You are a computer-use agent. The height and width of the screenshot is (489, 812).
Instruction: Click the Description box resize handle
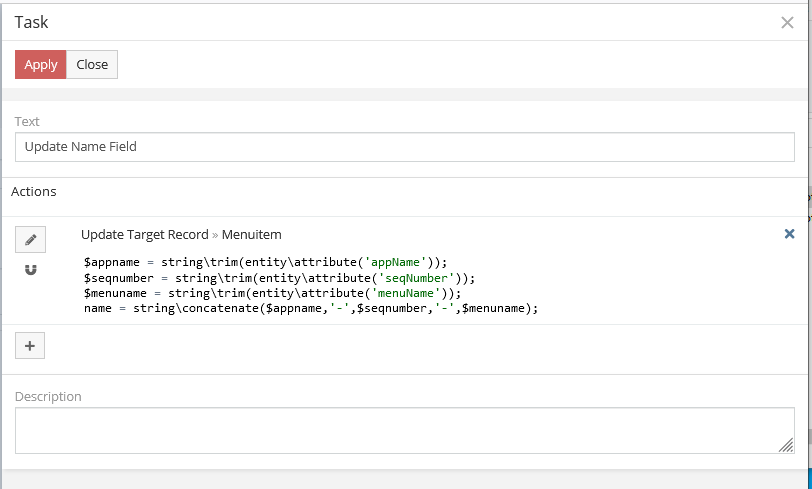pos(787,447)
